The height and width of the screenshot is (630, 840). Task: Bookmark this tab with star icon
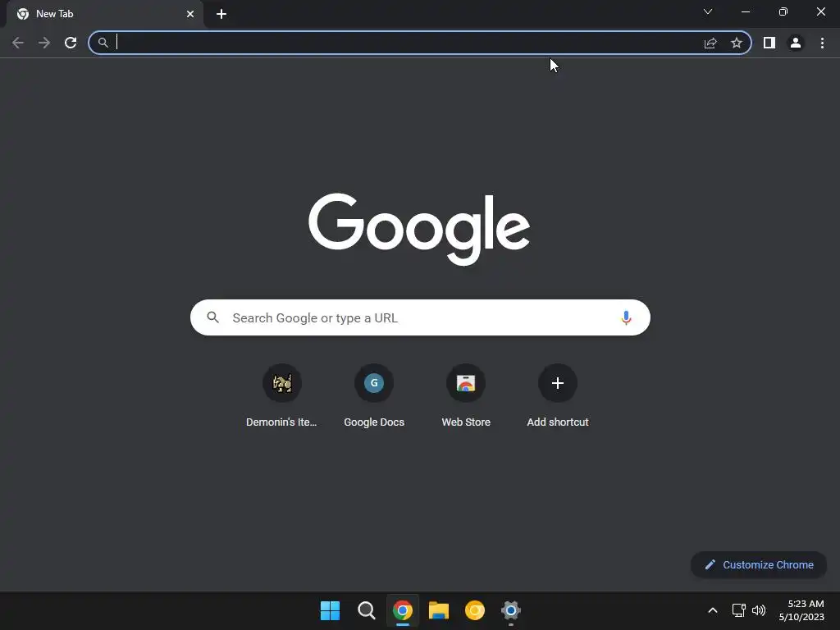pyautogui.click(x=737, y=43)
